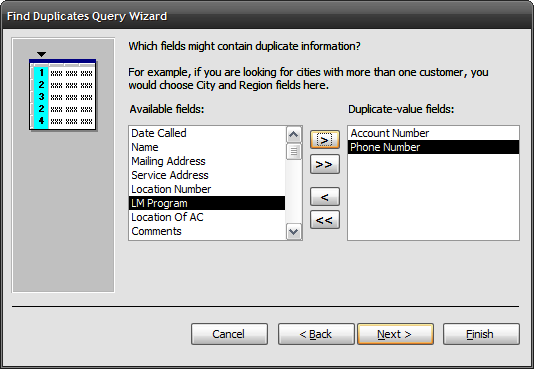Click the Available fields scrollbar thumb
Screen dimensions: 534x369
(x=294, y=151)
